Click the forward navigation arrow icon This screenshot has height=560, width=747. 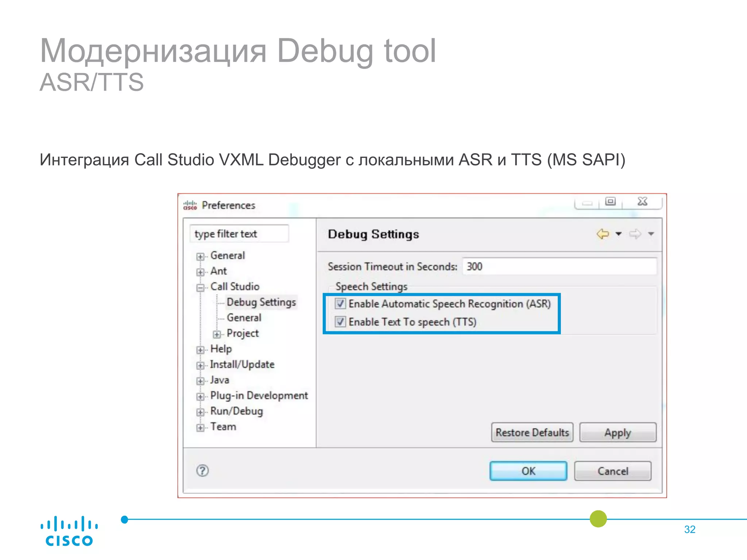click(635, 234)
